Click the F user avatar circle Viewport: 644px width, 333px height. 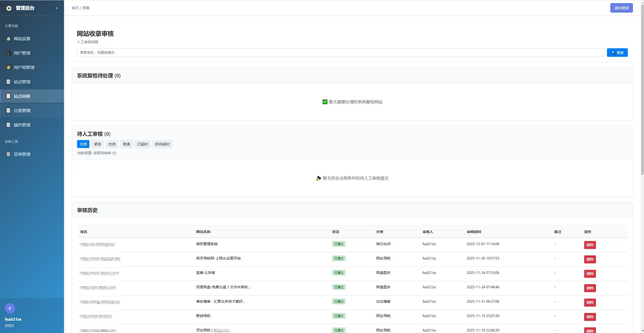point(10,308)
